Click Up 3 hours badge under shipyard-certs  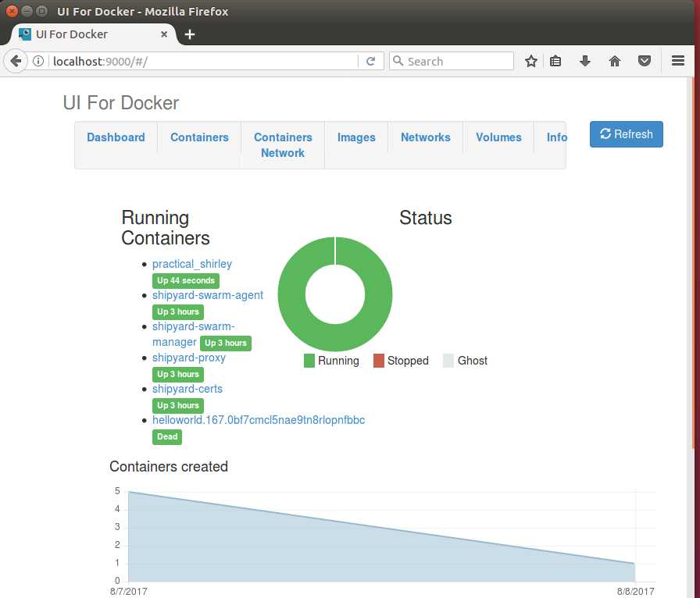(x=177, y=406)
